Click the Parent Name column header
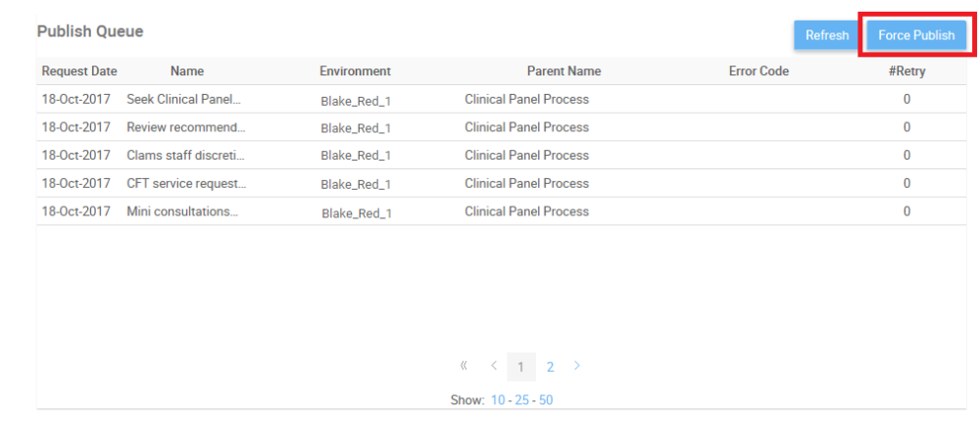980x421 pixels. pos(563,71)
